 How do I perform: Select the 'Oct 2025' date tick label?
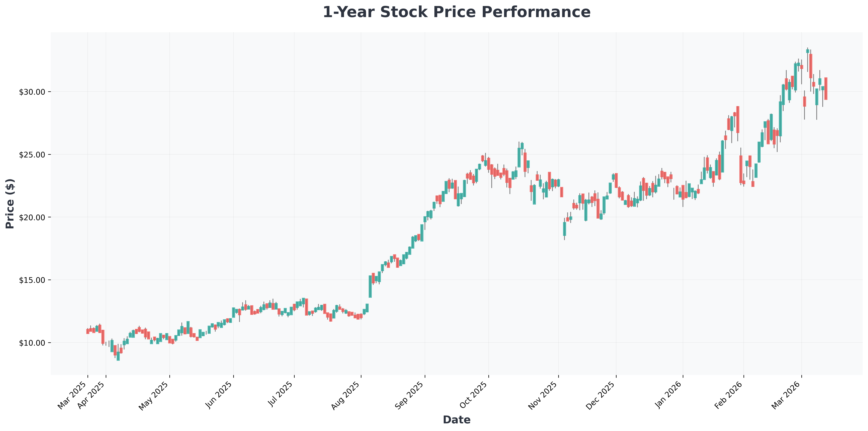(474, 395)
